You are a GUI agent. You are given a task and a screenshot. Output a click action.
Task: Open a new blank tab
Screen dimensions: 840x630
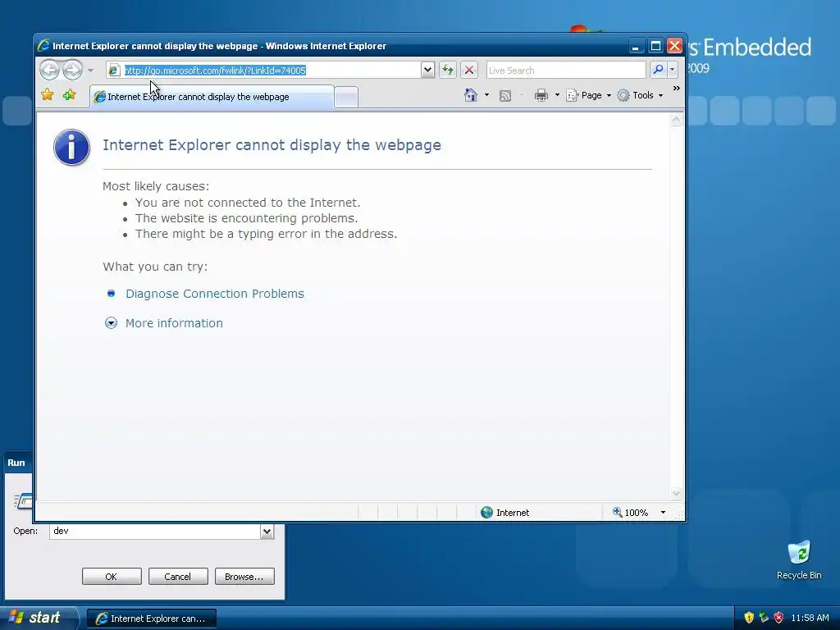pyautogui.click(x=346, y=98)
